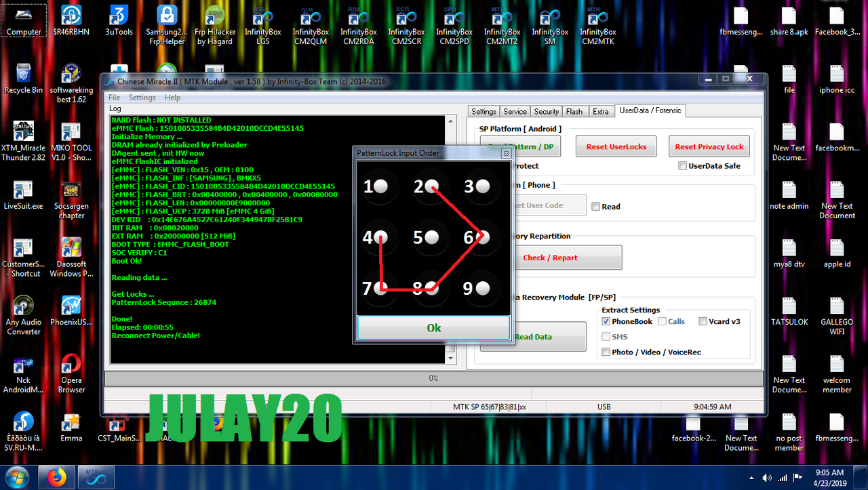
Task: Enable the Vcard v3 checkbox
Action: click(x=703, y=321)
